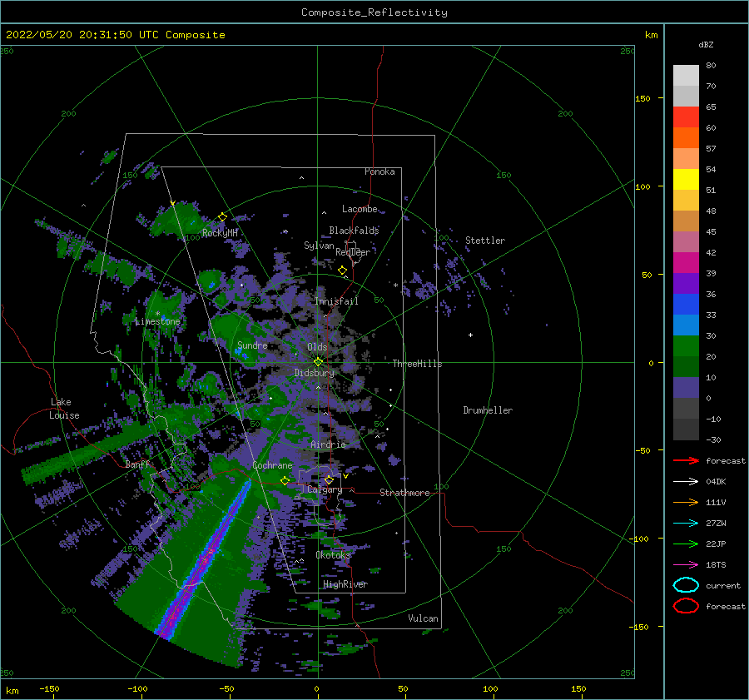The height and width of the screenshot is (700, 749).
Task: Click the magenta 39-42 dBZ color swatch
Action: (x=686, y=263)
